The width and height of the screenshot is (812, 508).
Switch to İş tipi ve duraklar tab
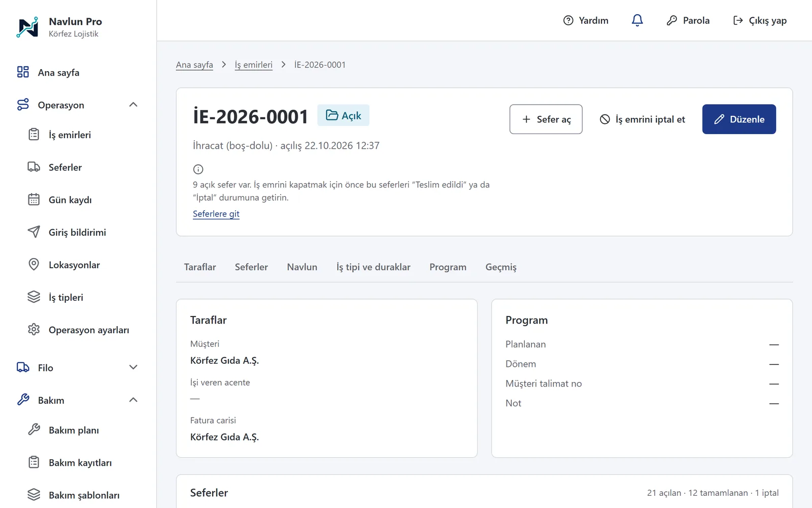[x=374, y=267]
